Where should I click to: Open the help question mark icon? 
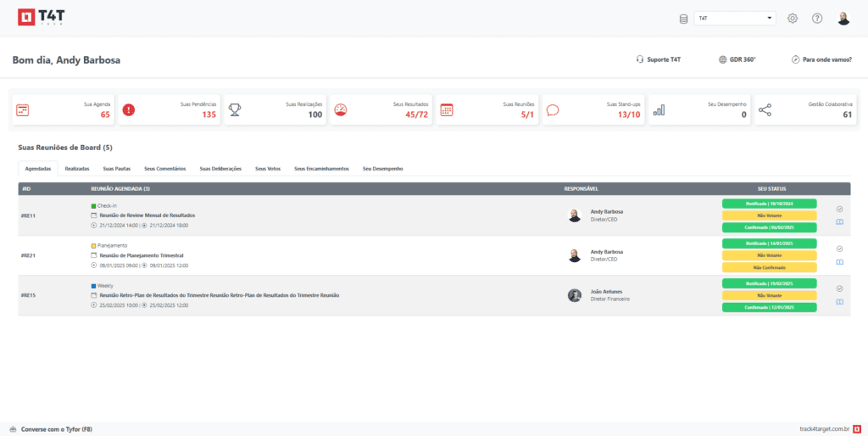[817, 19]
